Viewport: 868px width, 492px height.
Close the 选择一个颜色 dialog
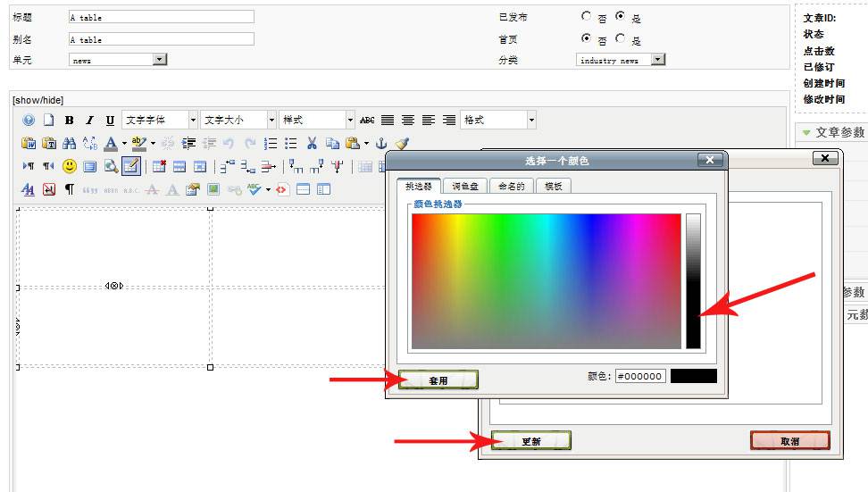710,160
